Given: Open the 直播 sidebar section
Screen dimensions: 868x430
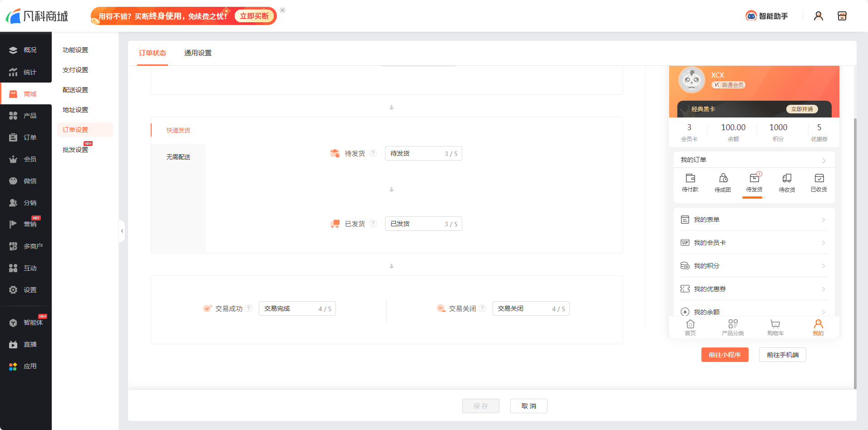Looking at the screenshot, I should tap(26, 344).
